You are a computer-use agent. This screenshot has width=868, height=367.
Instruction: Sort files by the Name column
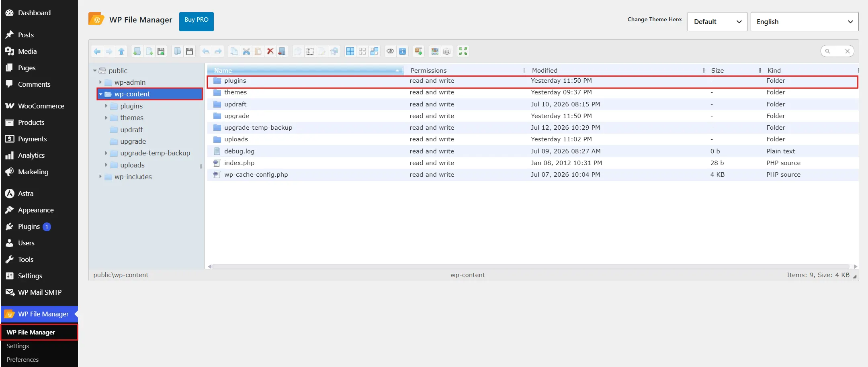pos(305,70)
